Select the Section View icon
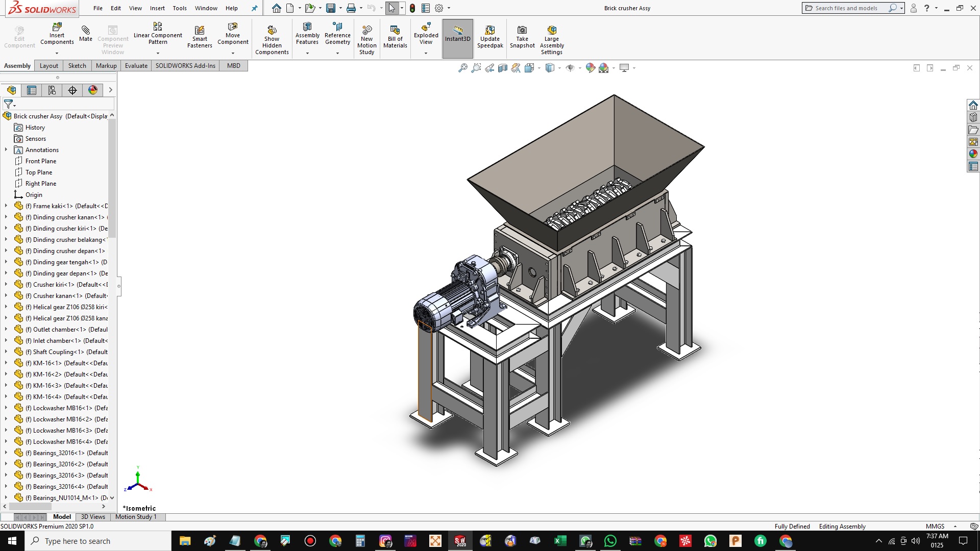980x551 pixels. coord(503,68)
